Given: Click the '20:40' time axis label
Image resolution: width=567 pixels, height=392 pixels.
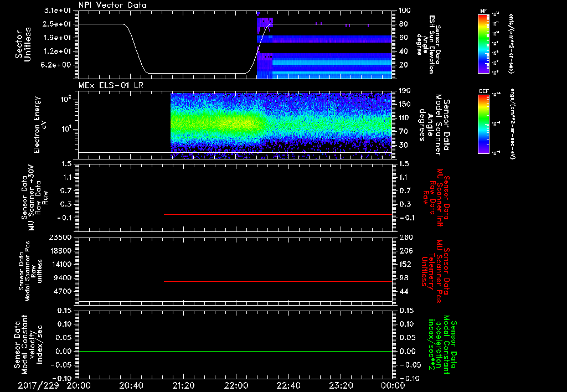Looking at the screenshot, I should click(131, 386).
